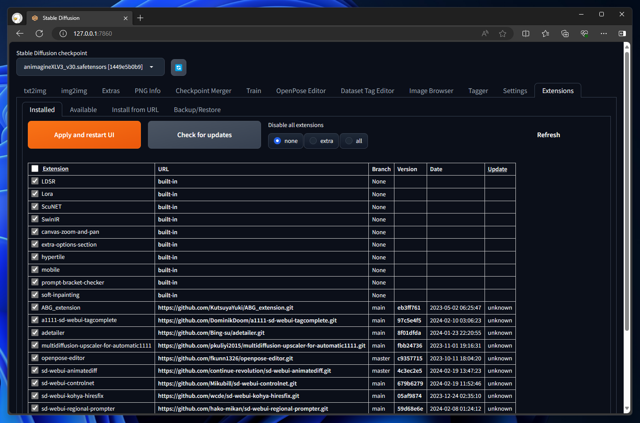The width and height of the screenshot is (640, 423).
Task: Close the Stable Diffusion browser tab
Action: click(125, 18)
